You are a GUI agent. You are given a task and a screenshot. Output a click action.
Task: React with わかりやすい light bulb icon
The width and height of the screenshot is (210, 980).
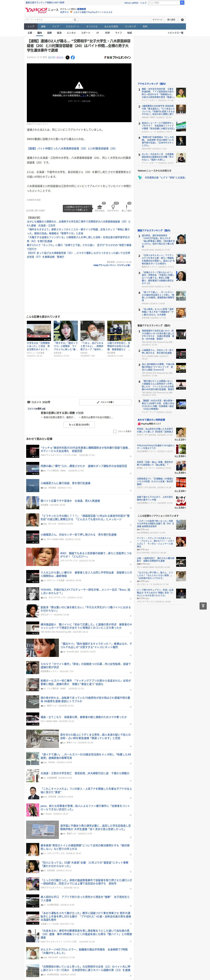point(113,207)
